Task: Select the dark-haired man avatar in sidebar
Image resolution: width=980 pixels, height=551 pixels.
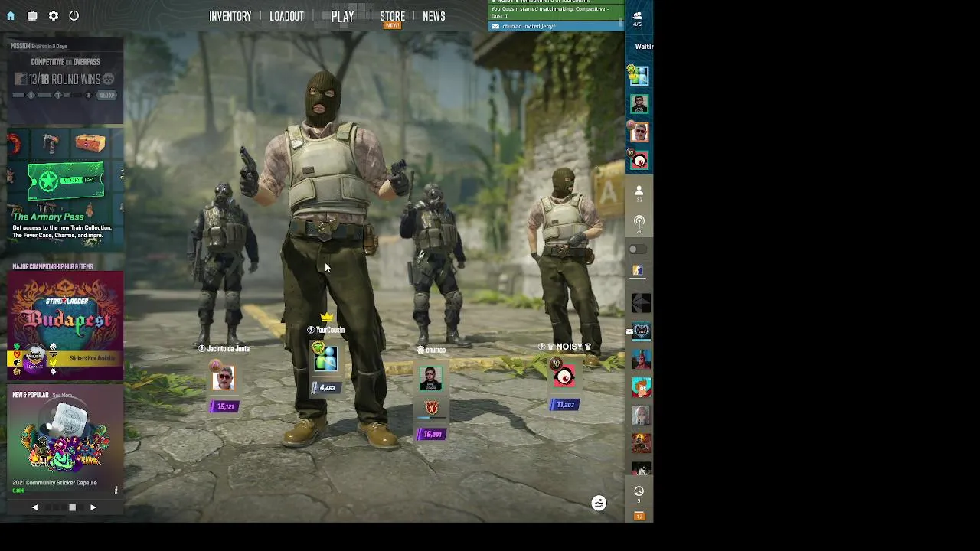Action: (639, 103)
